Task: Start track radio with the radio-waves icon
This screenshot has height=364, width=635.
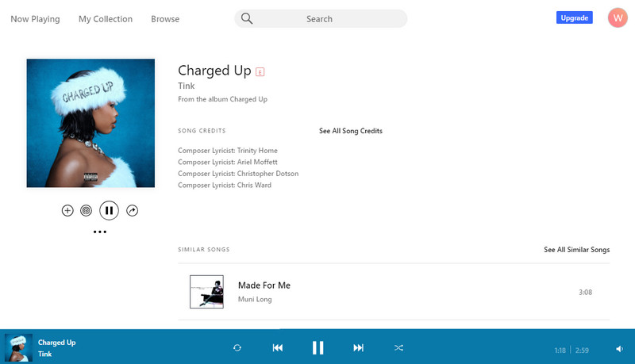Action: point(87,210)
